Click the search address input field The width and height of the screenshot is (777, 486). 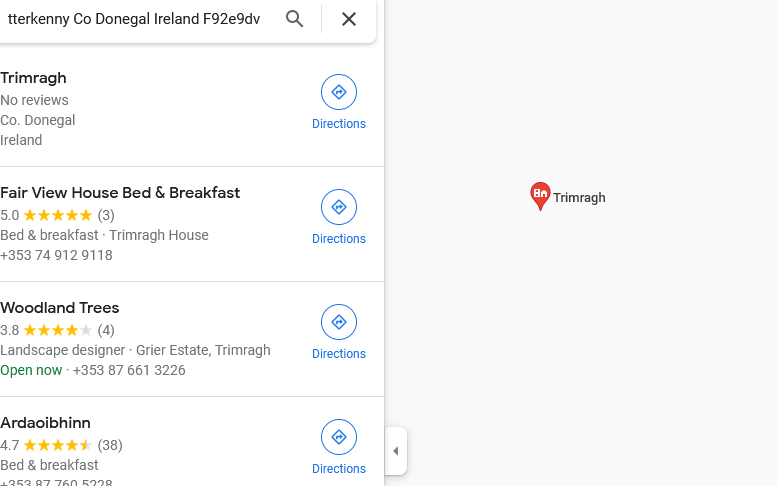135,19
